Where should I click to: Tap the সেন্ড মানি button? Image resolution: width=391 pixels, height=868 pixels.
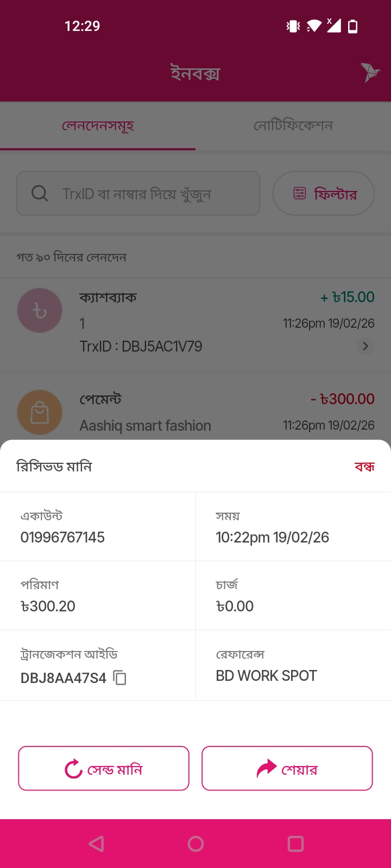tap(104, 769)
